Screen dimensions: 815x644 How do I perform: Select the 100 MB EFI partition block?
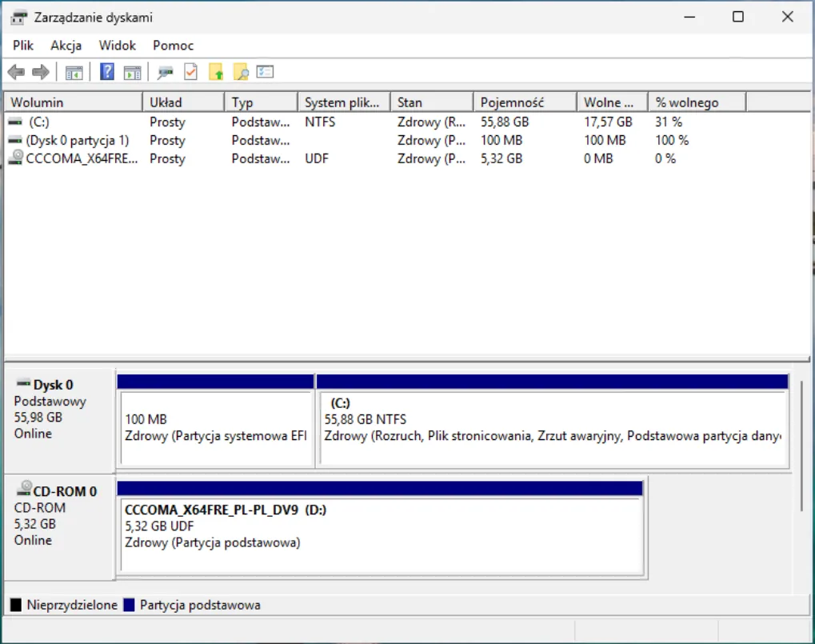click(x=215, y=427)
